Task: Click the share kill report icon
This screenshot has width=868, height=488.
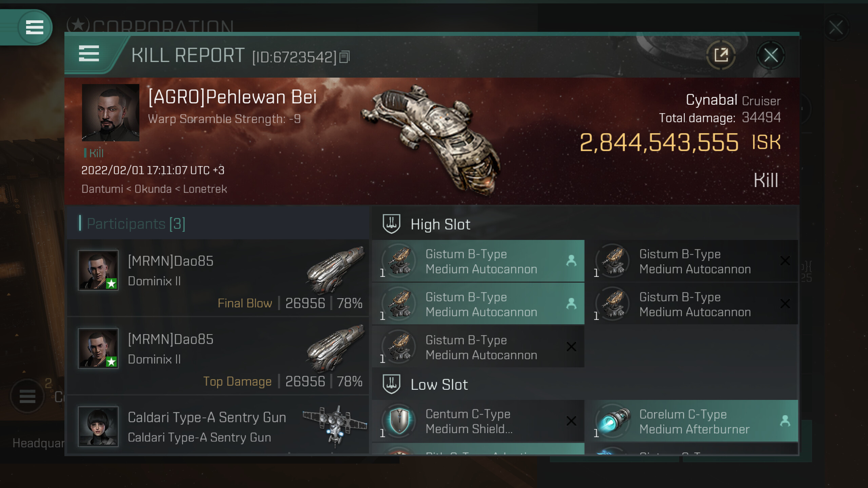Action: [x=721, y=55]
